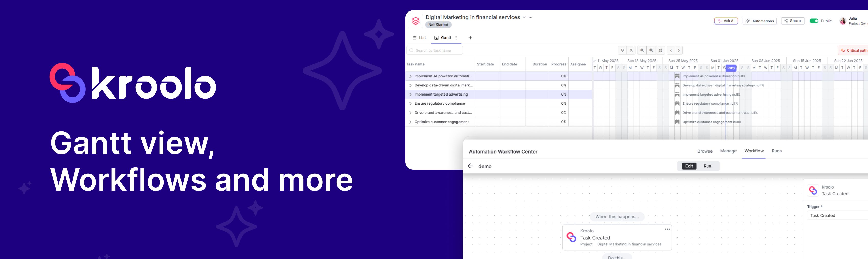Click the stacked layers project icon
The height and width of the screenshot is (259, 868).
tap(415, 21)
